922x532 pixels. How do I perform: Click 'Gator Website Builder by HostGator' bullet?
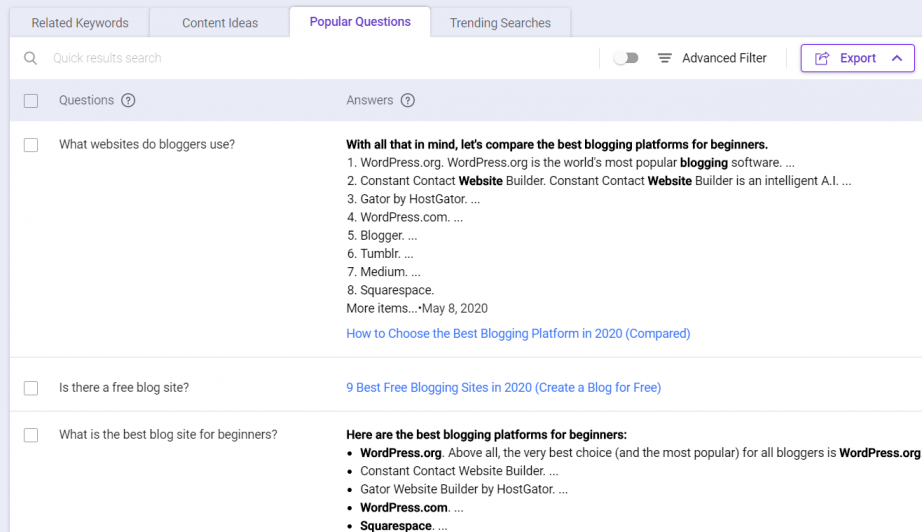464,490
